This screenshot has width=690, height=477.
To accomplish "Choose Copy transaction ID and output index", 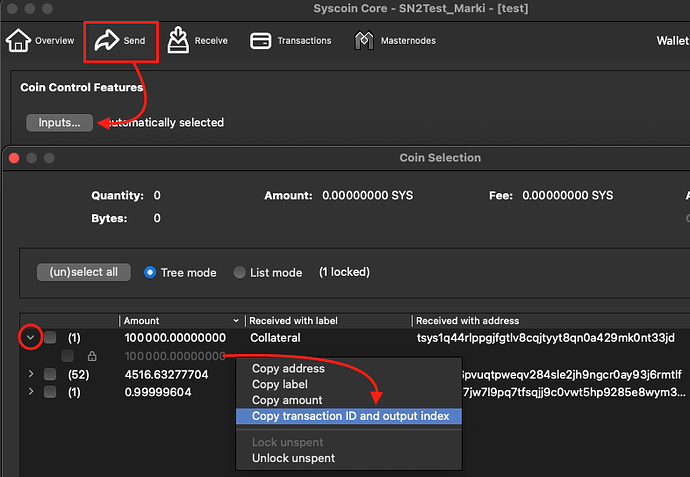I will 350,416.
